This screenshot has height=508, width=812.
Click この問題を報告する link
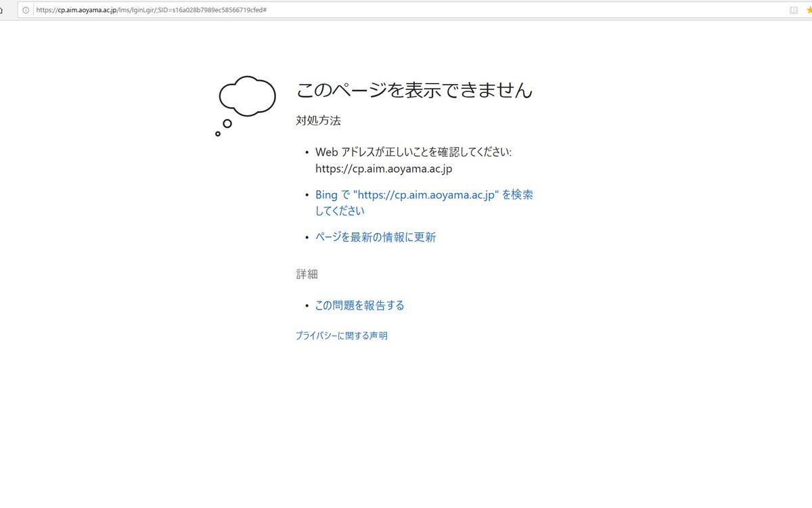pos(359,305)
